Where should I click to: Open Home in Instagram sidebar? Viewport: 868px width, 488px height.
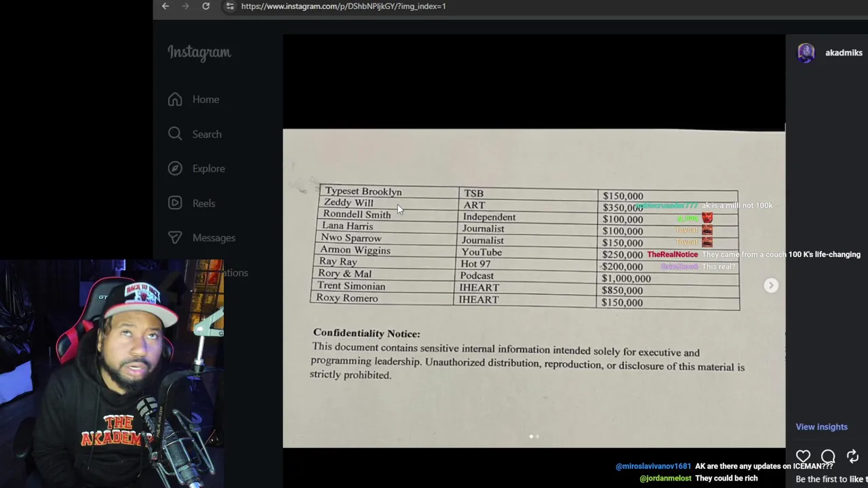point(205,100)
